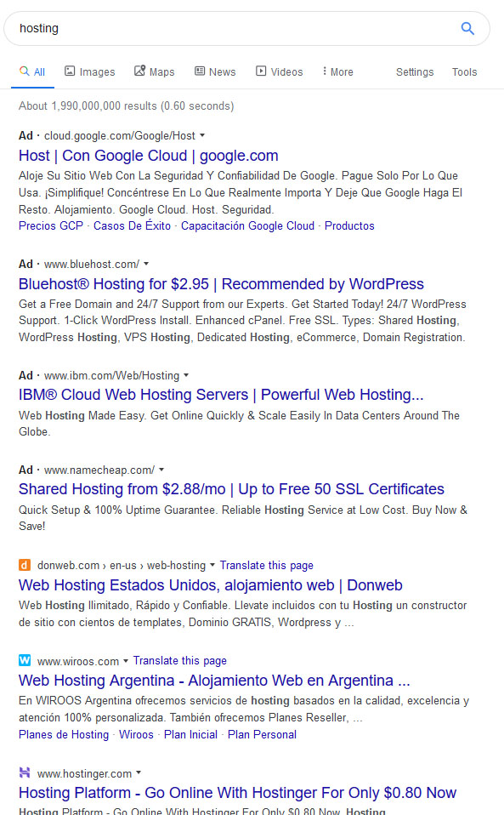Click the Hostinger purple favicon
504x815 pixels.
[25, 772]
